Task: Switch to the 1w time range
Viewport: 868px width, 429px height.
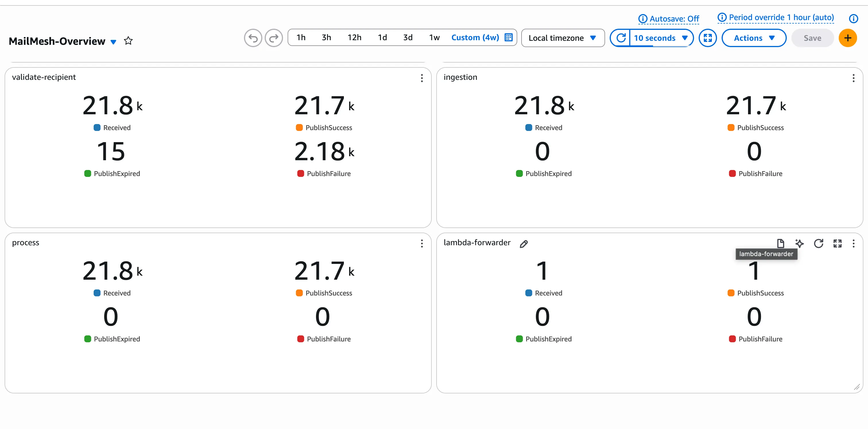Action: pos(434,37)
